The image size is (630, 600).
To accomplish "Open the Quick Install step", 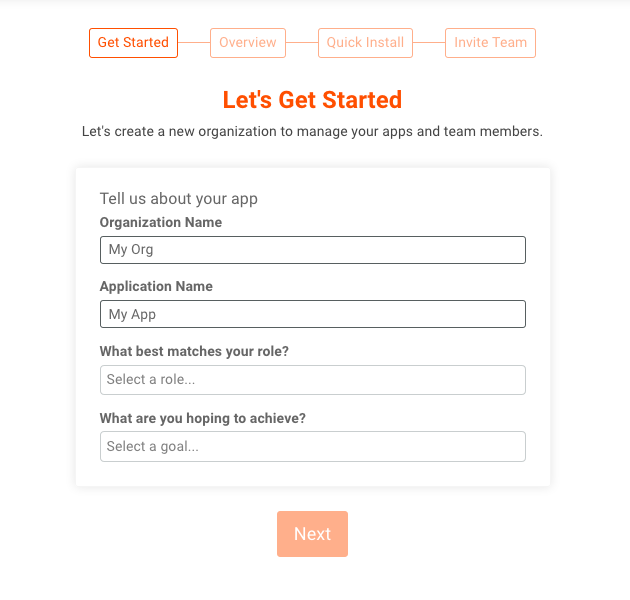I will [365, 43].
